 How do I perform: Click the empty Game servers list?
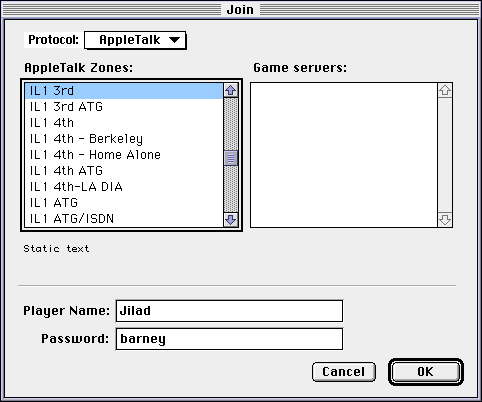click(344, 155)
